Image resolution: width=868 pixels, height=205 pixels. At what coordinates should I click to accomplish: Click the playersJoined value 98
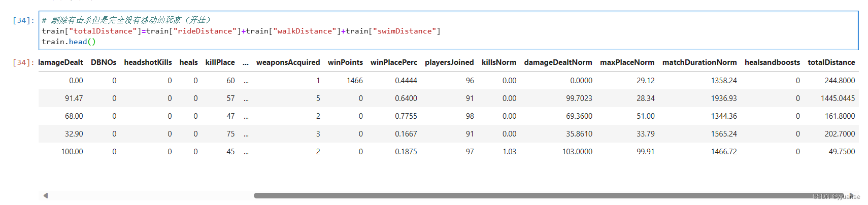click(470, 116)
